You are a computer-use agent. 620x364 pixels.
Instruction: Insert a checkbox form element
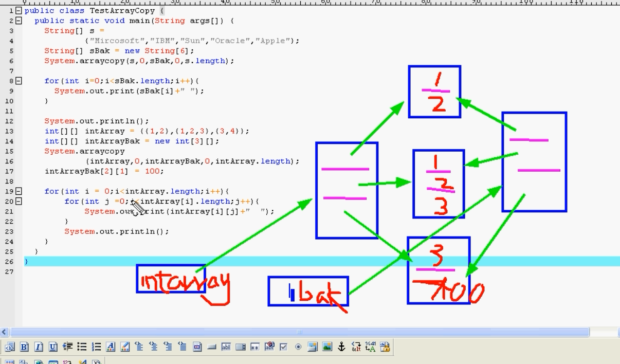coord(283,347)
